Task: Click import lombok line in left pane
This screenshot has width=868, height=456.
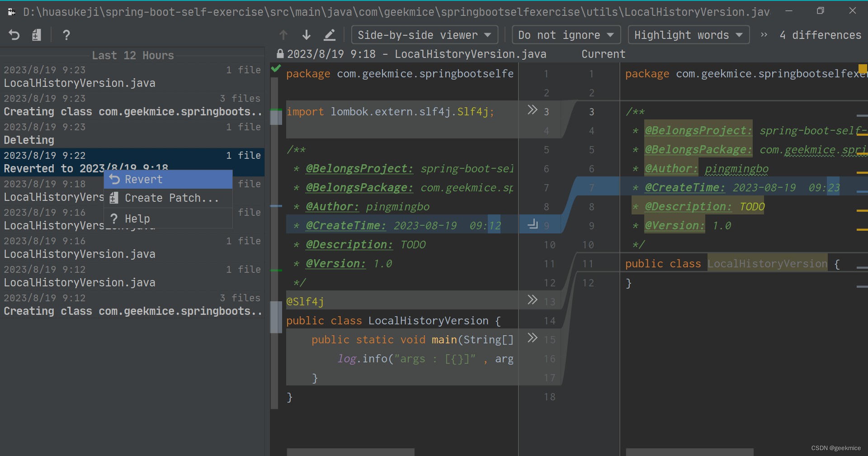Action: tap(390, 112)
